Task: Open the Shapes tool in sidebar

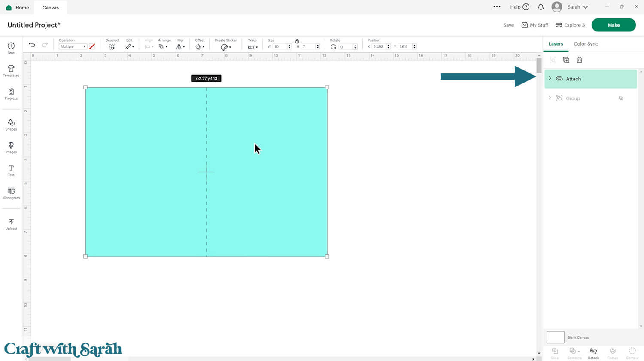Action: 11,125
